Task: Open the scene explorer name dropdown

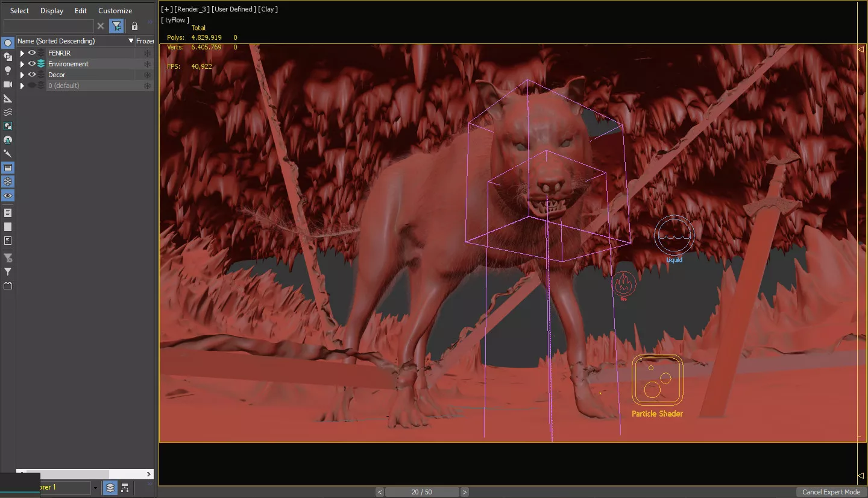Action: click(95, 488)
